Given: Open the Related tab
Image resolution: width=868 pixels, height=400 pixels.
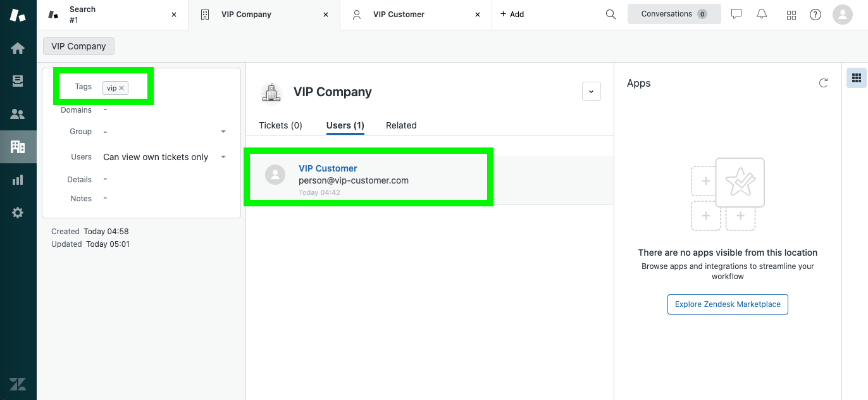Looking at the screenshot, I should point(401,125).
